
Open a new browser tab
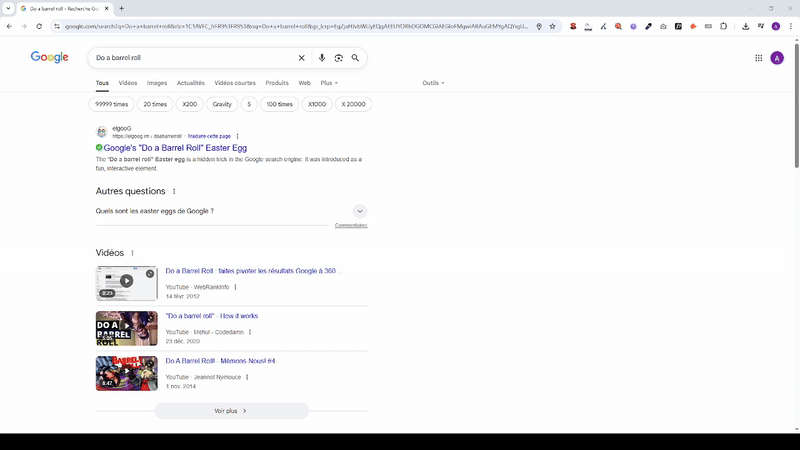(x=121, y=8)
